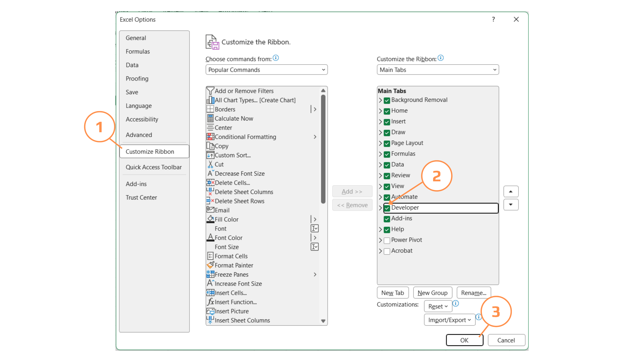Click the Calculate Now calculator icon

[210, 118]
